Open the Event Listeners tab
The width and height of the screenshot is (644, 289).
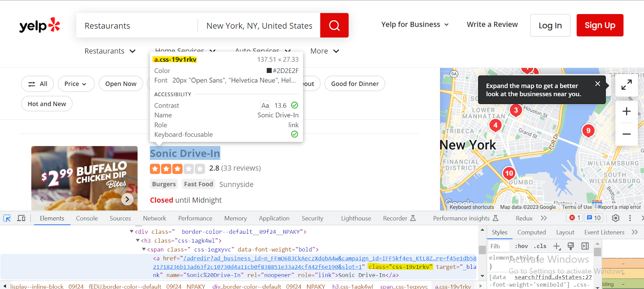click(604, 232)
